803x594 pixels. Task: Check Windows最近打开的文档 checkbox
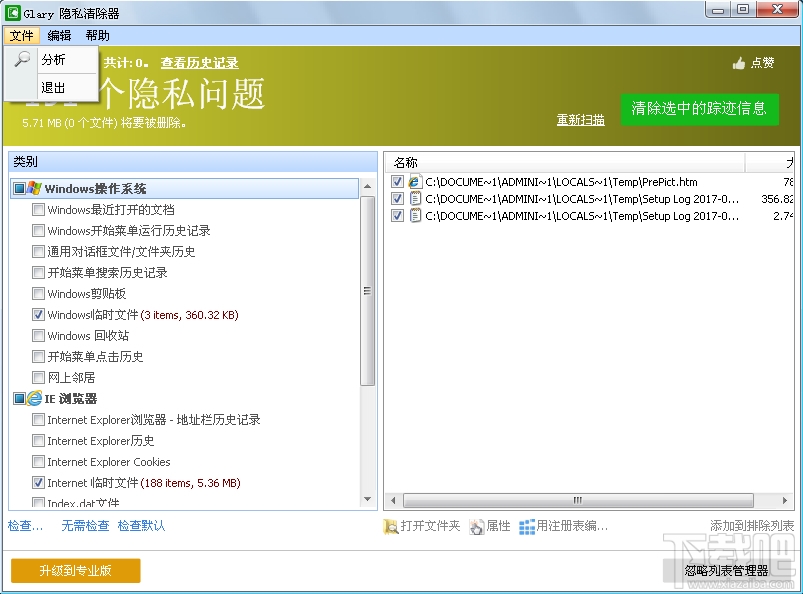[38, 209]
